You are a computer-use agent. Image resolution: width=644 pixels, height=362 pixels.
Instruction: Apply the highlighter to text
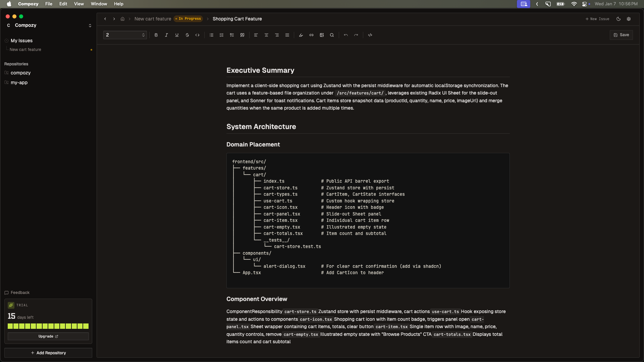tap(301, 35)
